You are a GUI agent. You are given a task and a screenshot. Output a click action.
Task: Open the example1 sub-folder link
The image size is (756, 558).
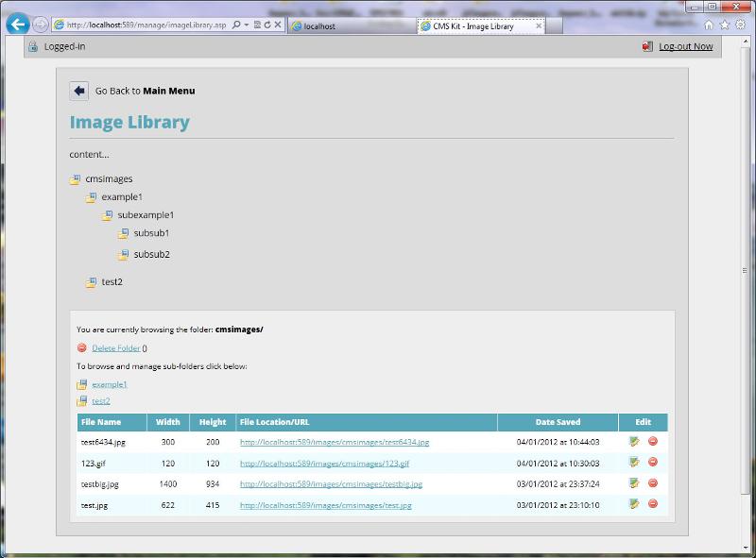[x=110, y=384]
